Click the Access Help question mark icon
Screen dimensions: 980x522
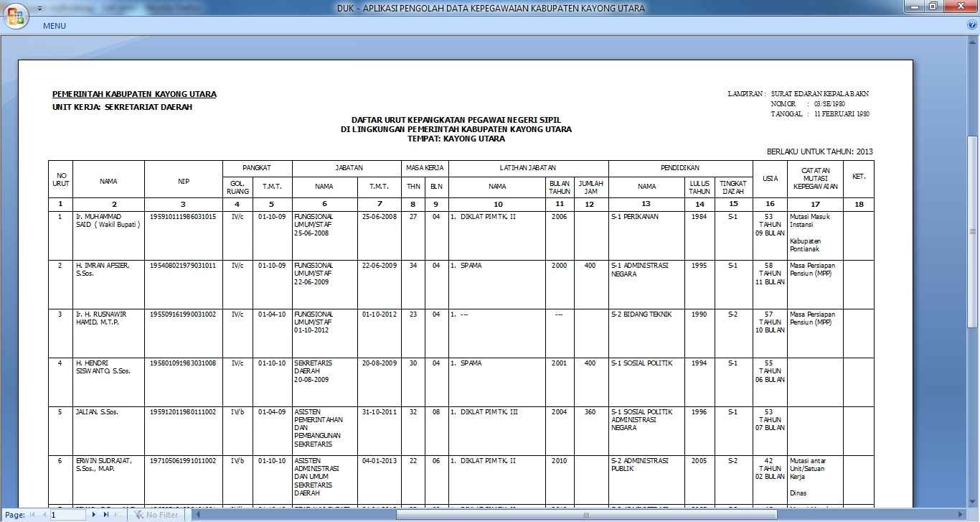click(x=973, y=25)
